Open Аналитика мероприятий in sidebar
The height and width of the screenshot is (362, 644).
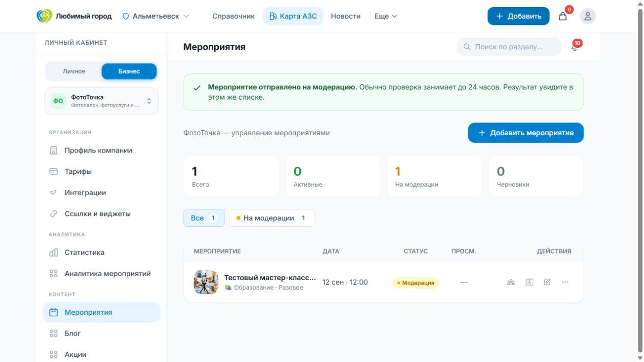coord(101,274)
